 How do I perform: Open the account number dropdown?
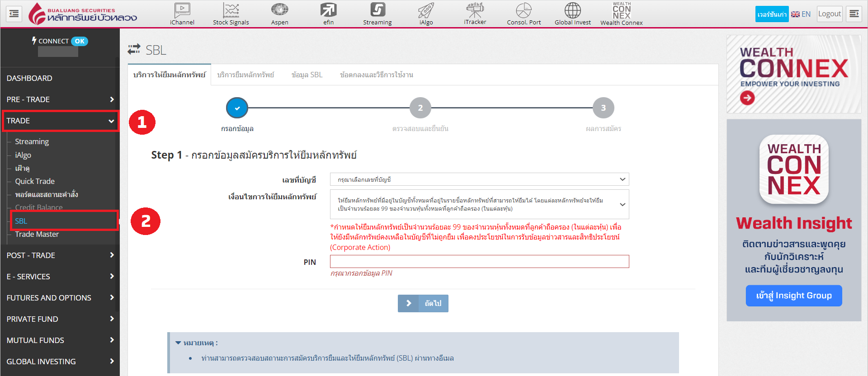[x=479, y=179]
